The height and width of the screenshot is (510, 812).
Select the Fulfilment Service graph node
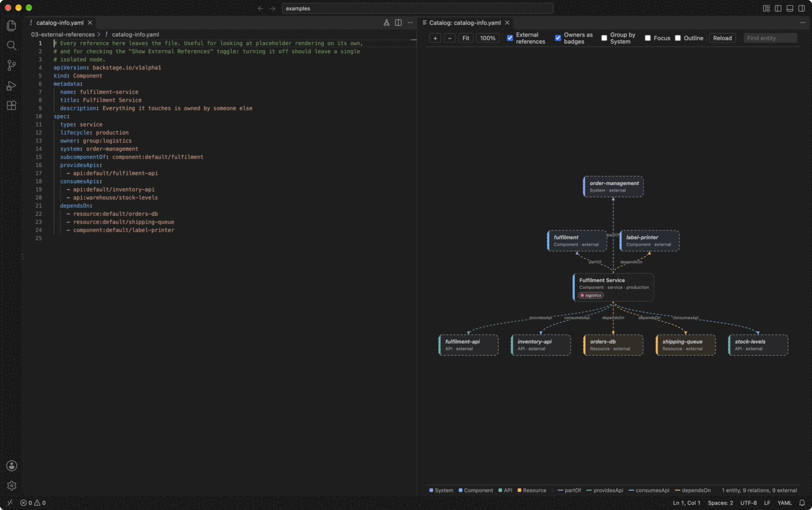[613, 287]
